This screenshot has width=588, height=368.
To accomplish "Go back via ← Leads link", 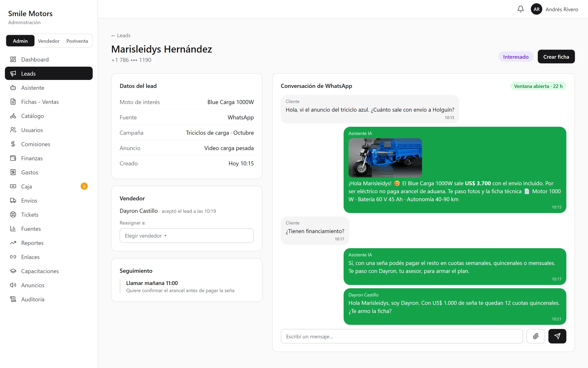I will (x=121, y=36).
